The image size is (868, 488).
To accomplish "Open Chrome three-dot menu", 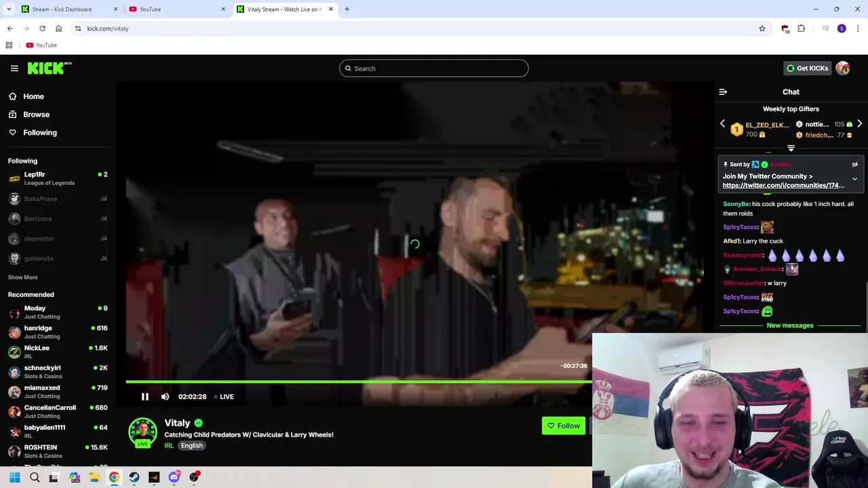I will (x=859, y=28).
